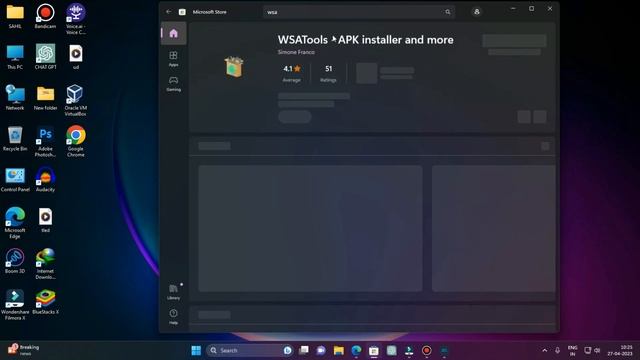
Task: Open the SAHIL folder on the desktop
Action: tap(15, 16)
